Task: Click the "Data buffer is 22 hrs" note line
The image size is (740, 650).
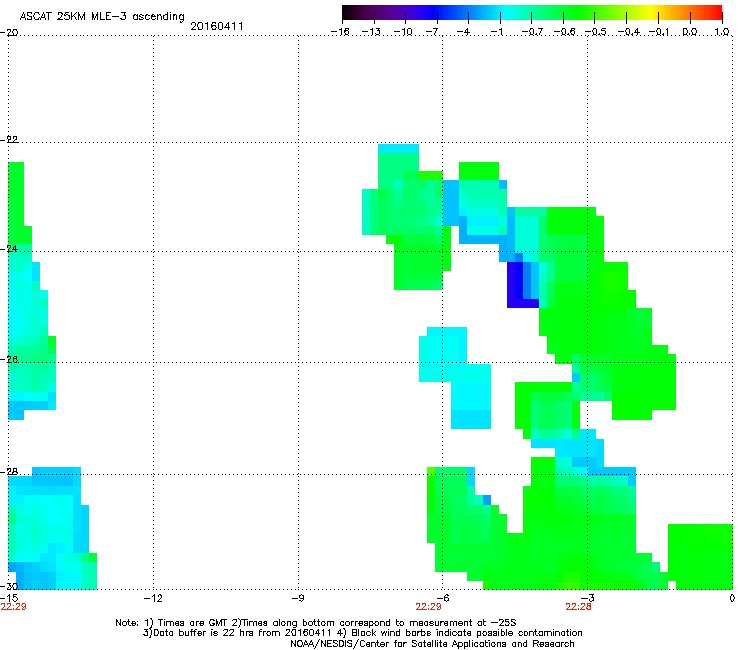Action: [362, 633]
